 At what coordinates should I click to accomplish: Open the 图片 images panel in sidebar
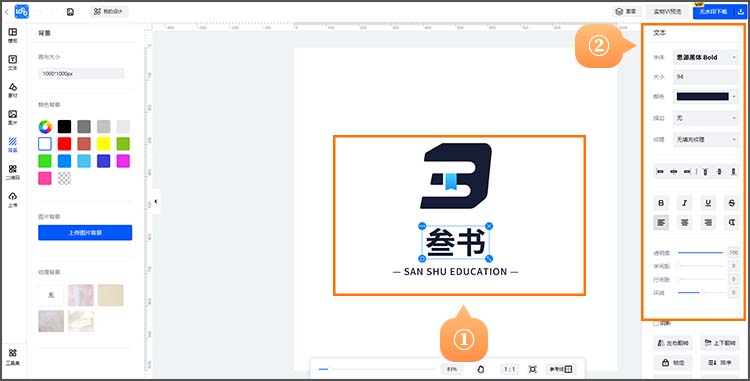(13, 117)
